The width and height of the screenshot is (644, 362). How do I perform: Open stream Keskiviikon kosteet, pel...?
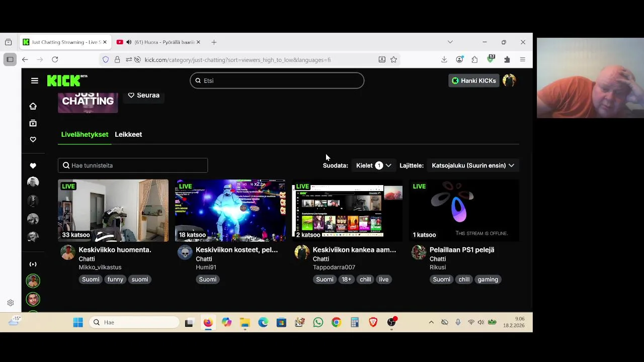pyautogui.click(x=236, y=250)
